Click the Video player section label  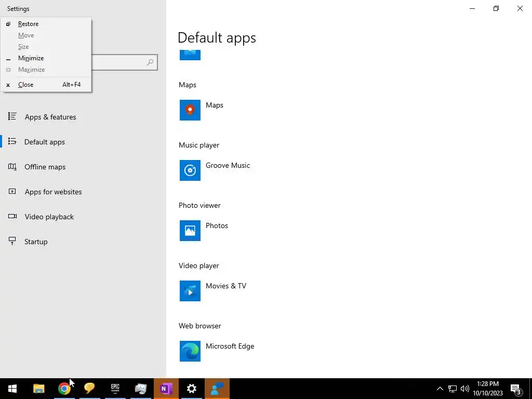click(199, 265)
